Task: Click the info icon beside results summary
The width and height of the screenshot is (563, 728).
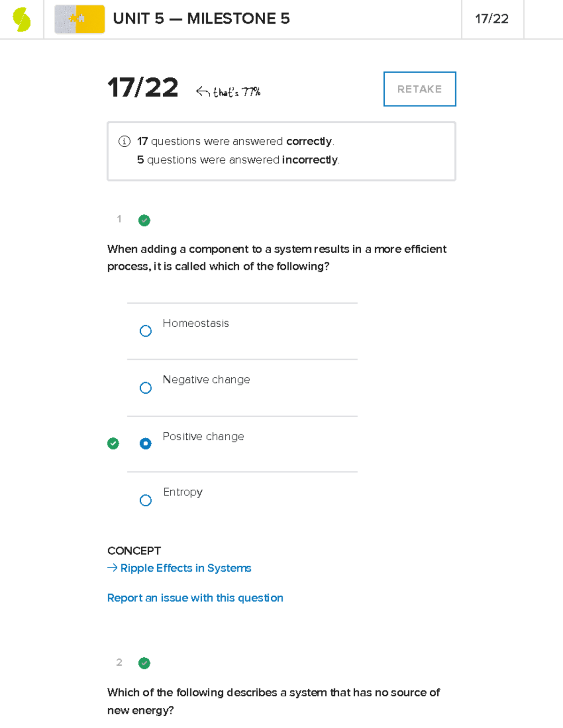Action: 124,141
